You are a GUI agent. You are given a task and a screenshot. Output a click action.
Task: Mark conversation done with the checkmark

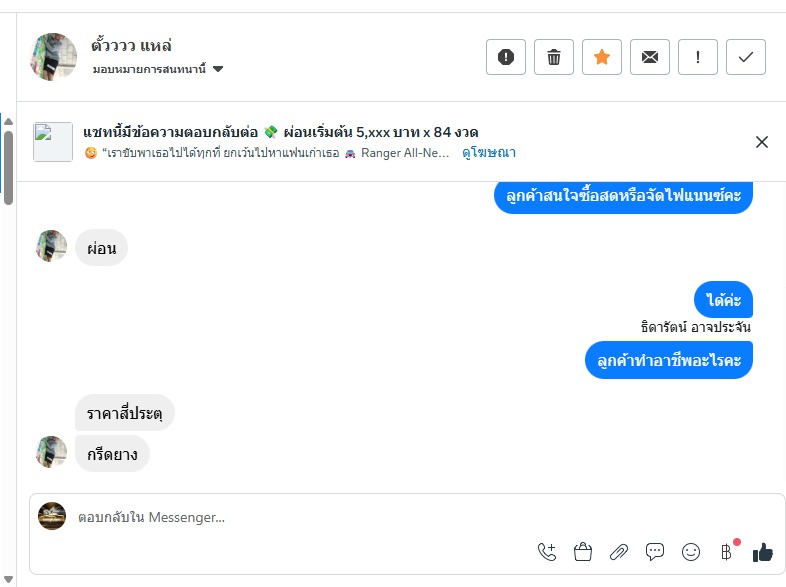[x=746, y=57]
